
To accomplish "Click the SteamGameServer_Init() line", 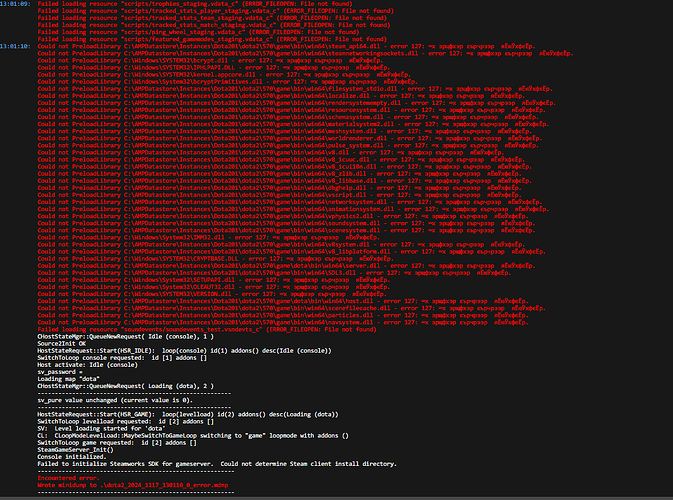I will pyautogui.click(x=76, y=450).
